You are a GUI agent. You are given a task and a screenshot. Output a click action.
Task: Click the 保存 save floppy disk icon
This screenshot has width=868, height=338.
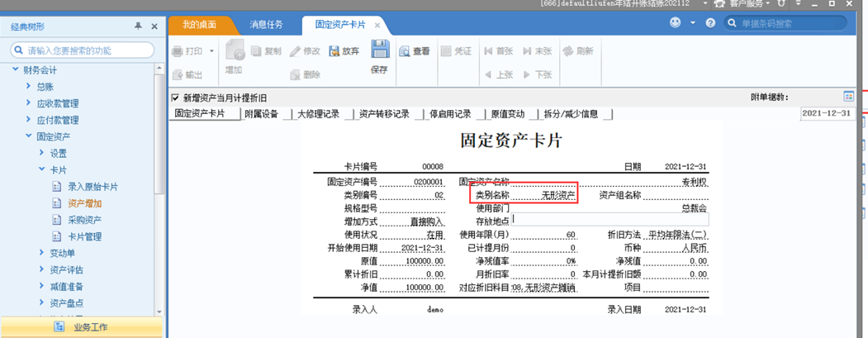[x=380, y=50]
